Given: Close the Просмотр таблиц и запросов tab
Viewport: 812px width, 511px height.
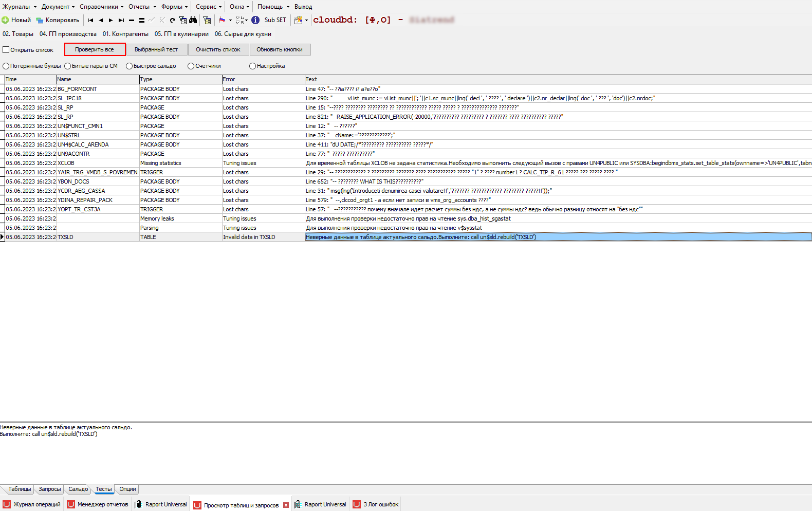Looking at the screenshot, I should tap(286, 505).
